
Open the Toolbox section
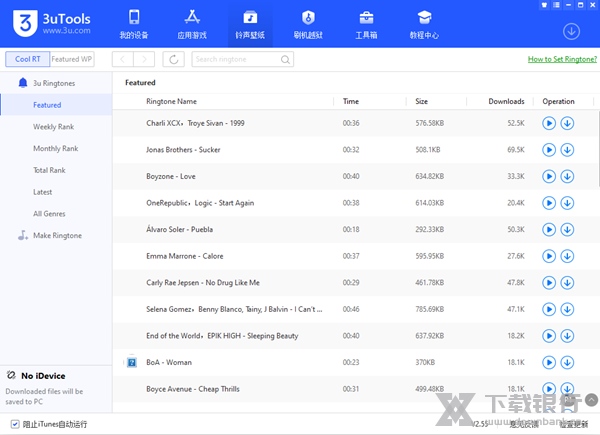click(366, 24)
